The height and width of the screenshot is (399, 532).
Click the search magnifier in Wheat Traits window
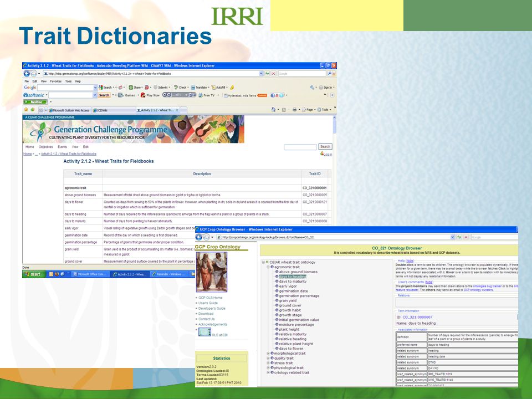[329, 73]
